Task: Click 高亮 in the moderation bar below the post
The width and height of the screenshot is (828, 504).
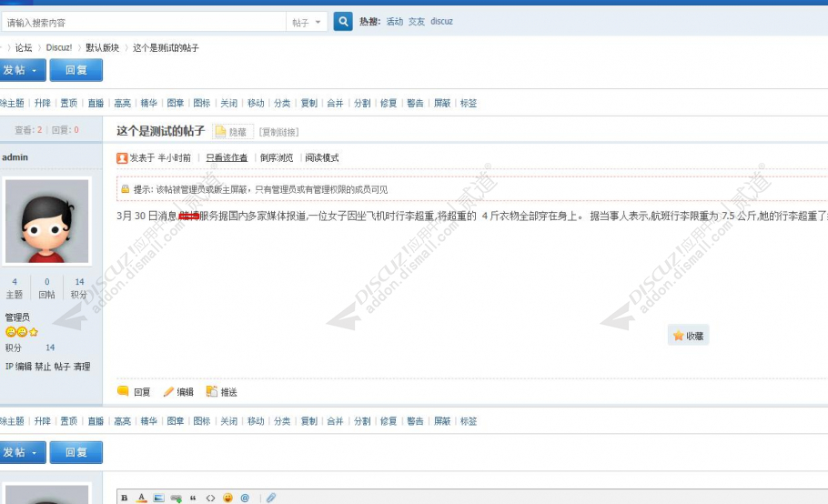Action: pos(122,421)
